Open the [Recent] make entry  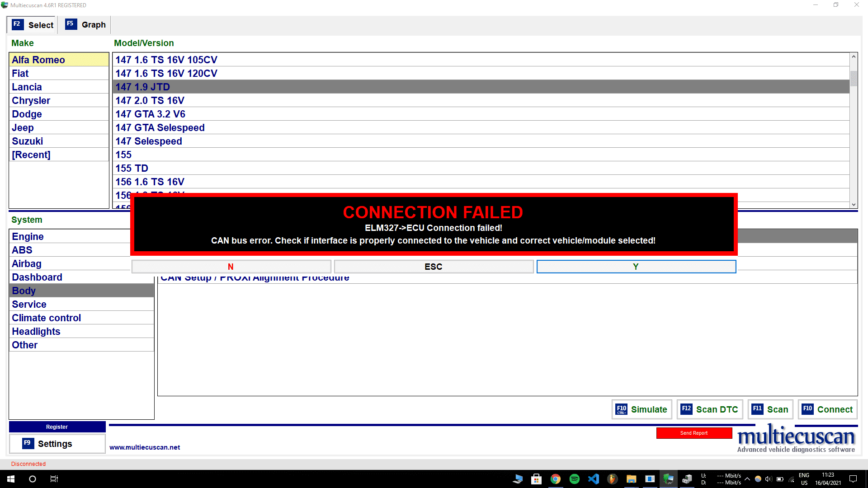pos(59,155)
